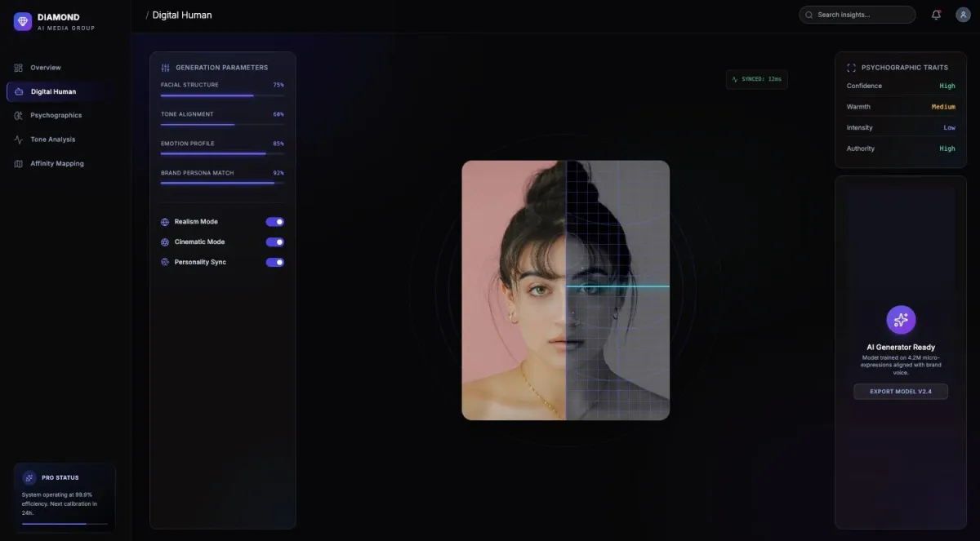Click the 92% Brand Persona Match value
980x541 pixels.
click(278, 173)
